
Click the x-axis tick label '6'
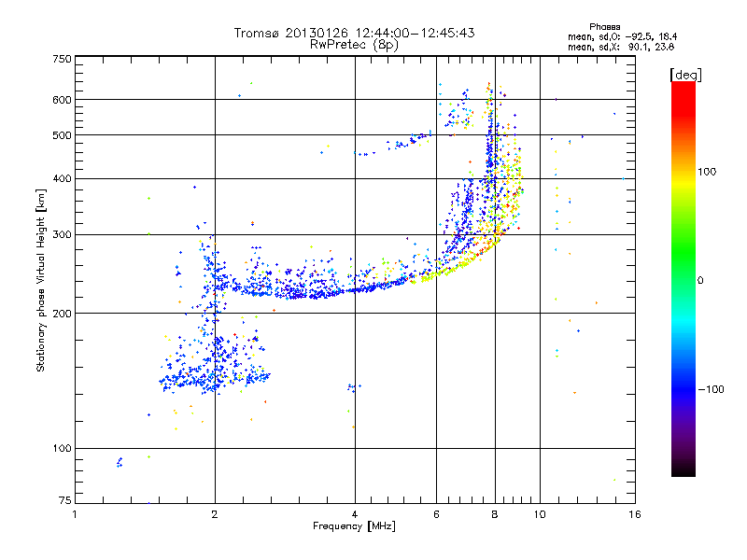pos(436,515)
